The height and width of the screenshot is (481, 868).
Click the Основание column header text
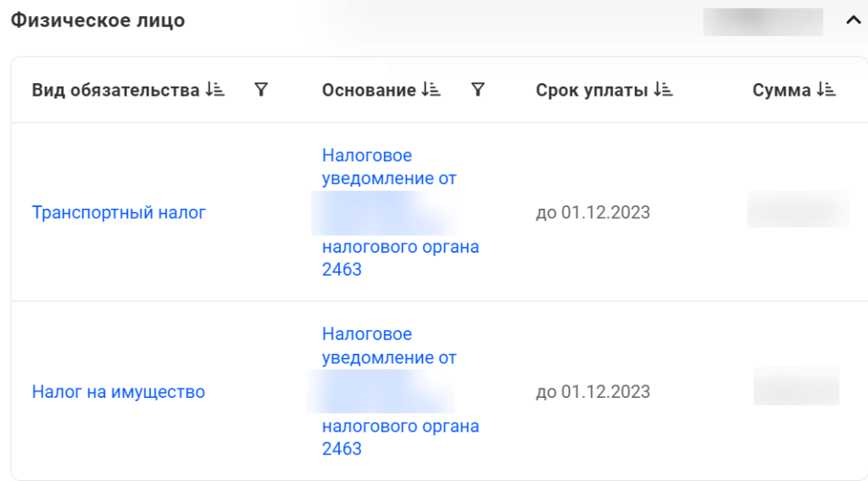point(369,90)
